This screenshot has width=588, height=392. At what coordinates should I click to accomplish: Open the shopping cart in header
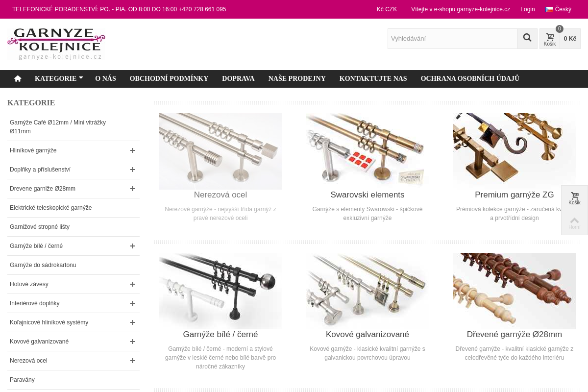pos(560,39)
